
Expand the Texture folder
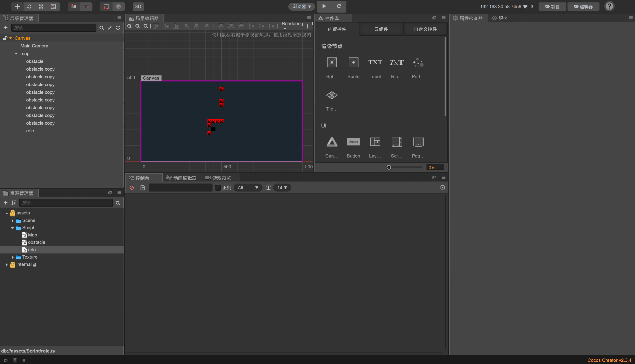click(13, 257)
